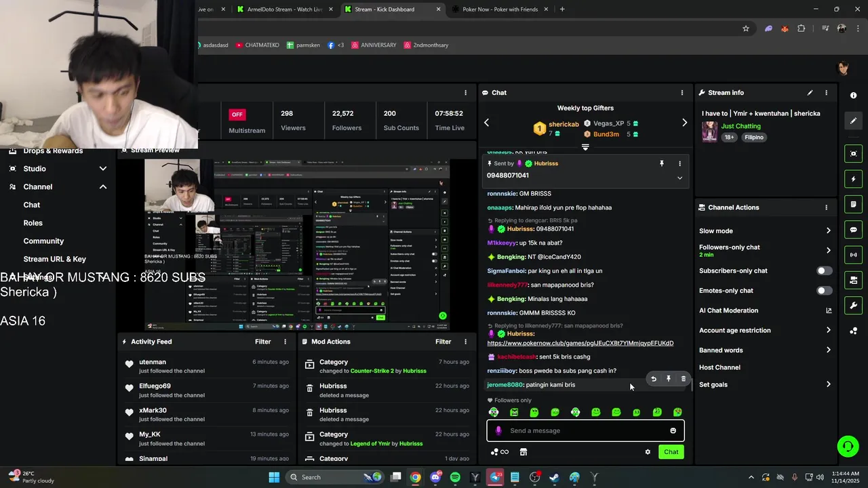The height and width of the screenshot is (488, 868).
Task: Expand Slow mode options
Action: pyautogui.click(x=828, y=231)
